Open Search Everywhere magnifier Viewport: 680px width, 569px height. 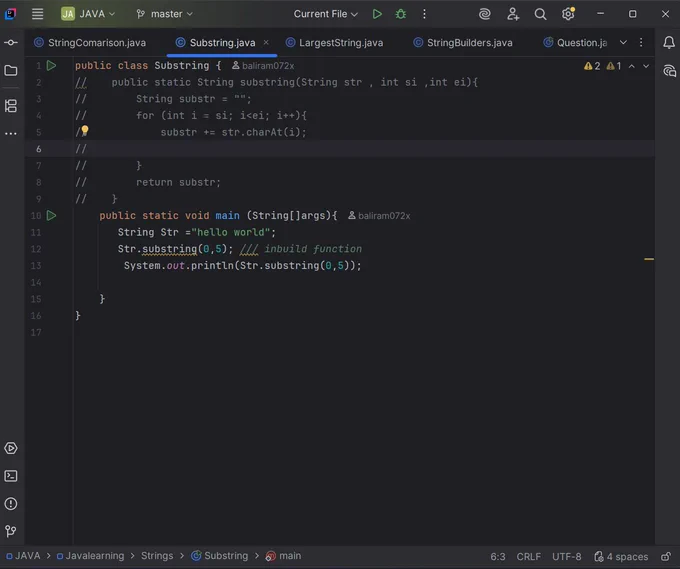[540, 14]
